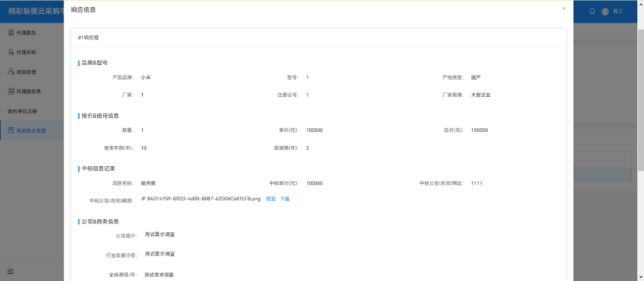Click the 单价(元) value 100000
Image resolution: width=644 pixels, height=281 pixels.
pos(314,130)
